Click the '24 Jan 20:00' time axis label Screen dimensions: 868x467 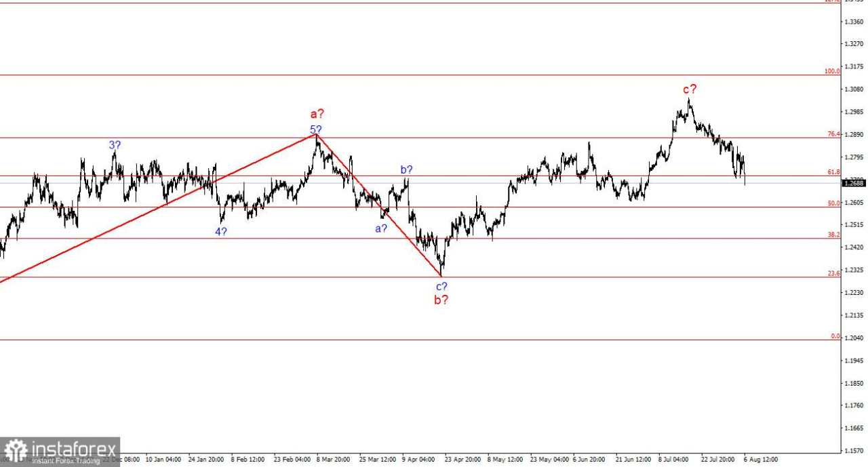tap(206, 459)
